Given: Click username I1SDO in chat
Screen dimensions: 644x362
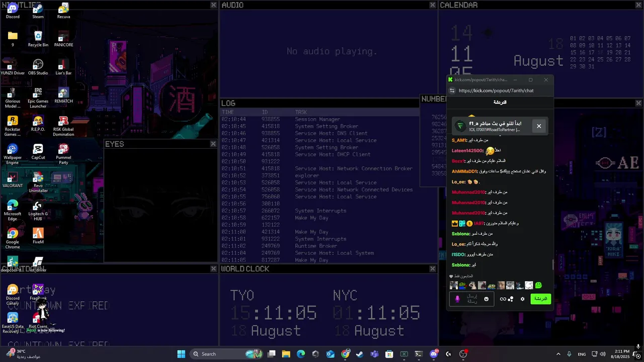Looking at the screenshot, I should coord(458,254).
